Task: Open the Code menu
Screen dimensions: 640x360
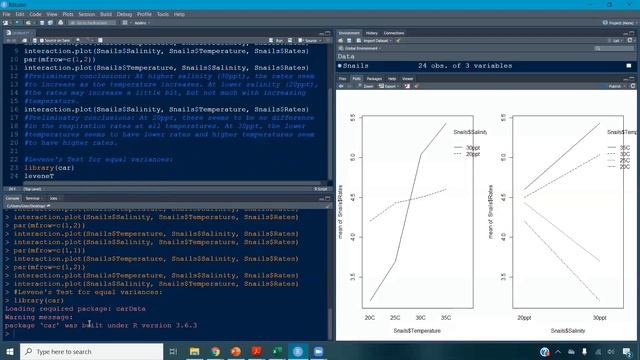Action: tap(35, 14)
